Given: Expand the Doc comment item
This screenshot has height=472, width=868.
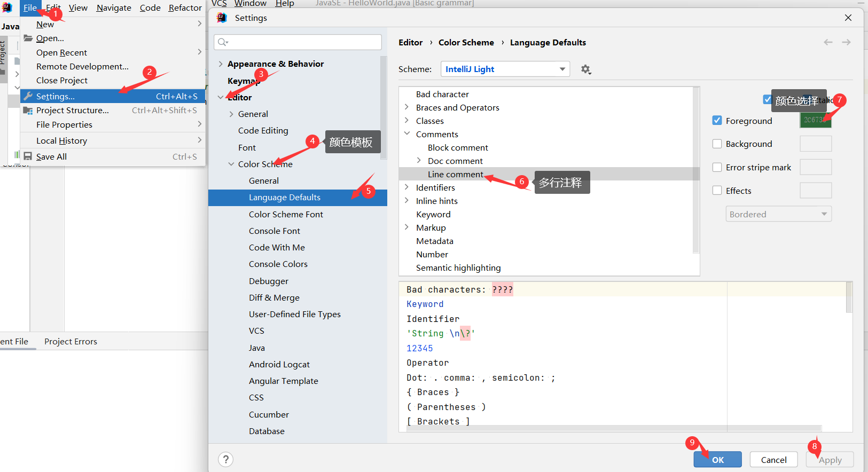Looking at the screenshot, I should tap(419, 161).
